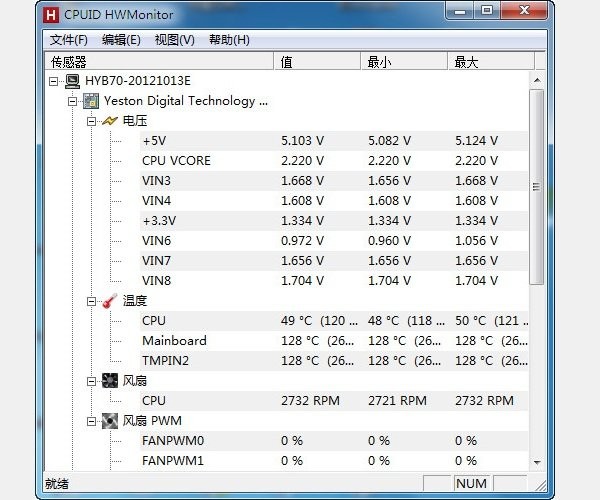Select the VIN7 row
Screen dimensions: 600x500
(x=334, y=261)
